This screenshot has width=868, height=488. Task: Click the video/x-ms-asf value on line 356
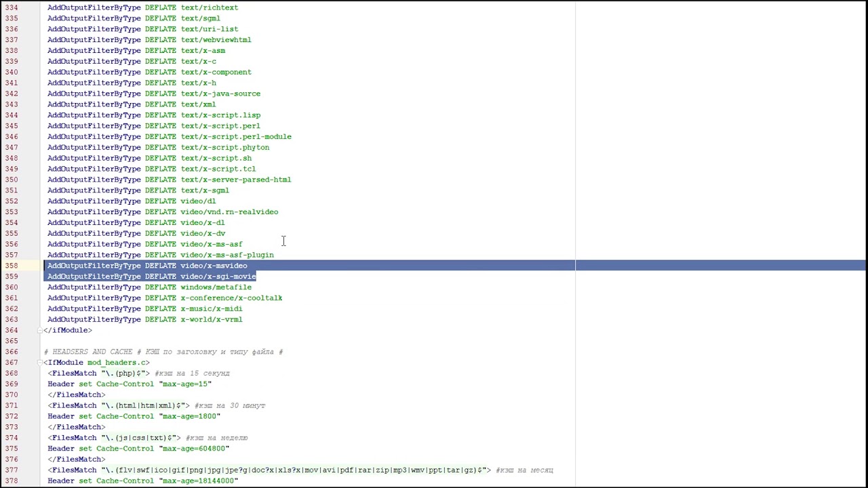click(x=212, y=244)
